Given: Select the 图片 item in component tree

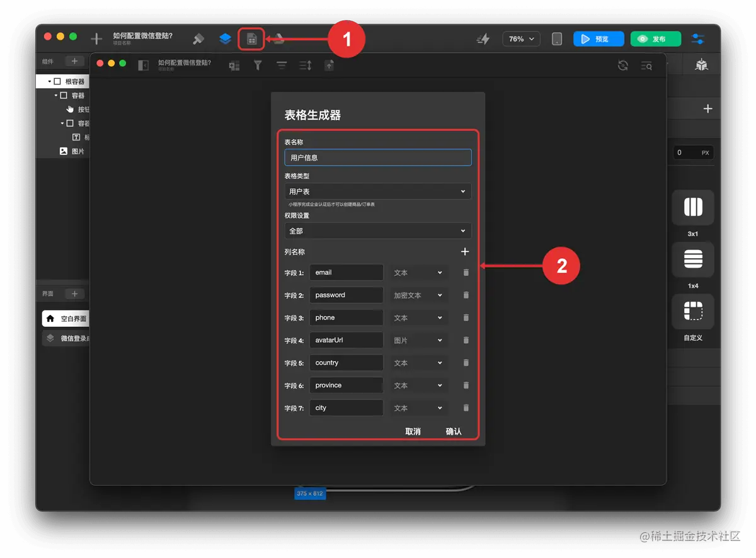Looking at the screenshot, I should coord(72,151).
